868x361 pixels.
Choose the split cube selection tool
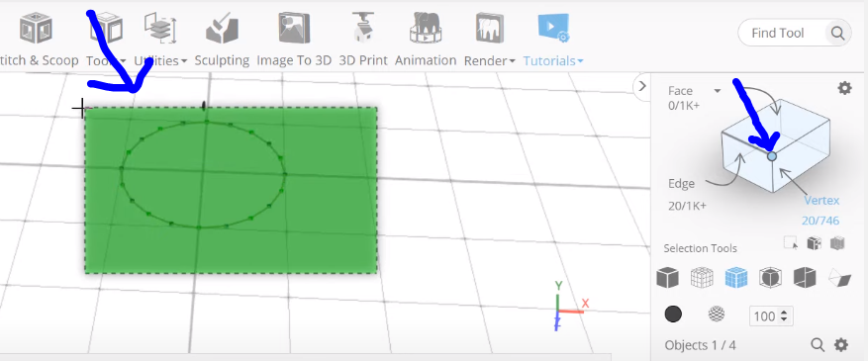click(x=805, y=277)
